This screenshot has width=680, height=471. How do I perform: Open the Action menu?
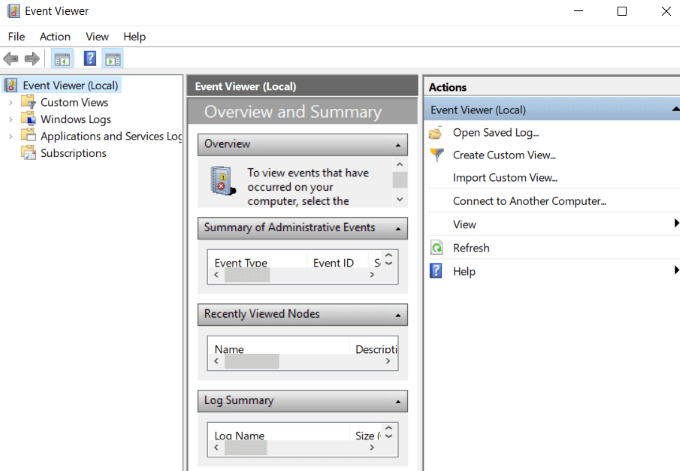click(x=55, y=37)
